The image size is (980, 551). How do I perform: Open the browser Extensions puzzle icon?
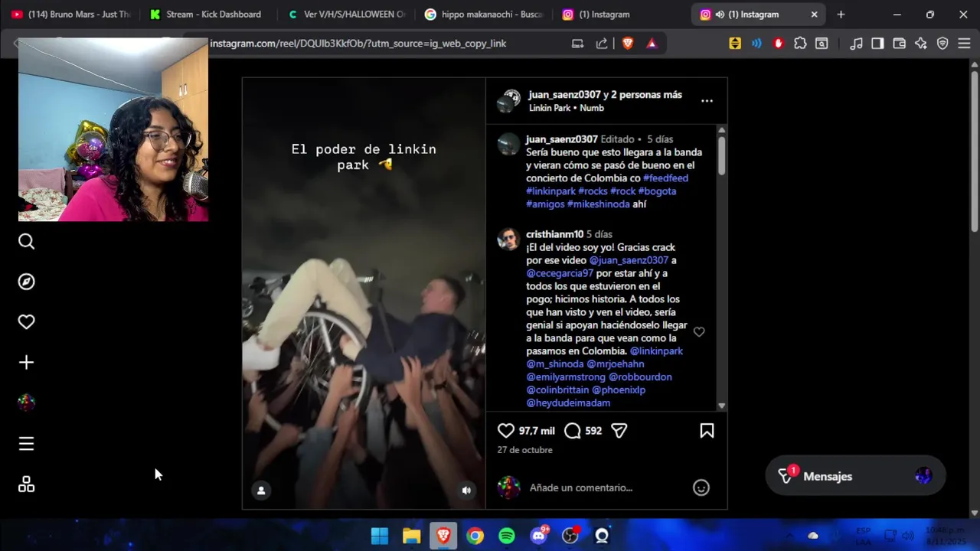[800, 44]
